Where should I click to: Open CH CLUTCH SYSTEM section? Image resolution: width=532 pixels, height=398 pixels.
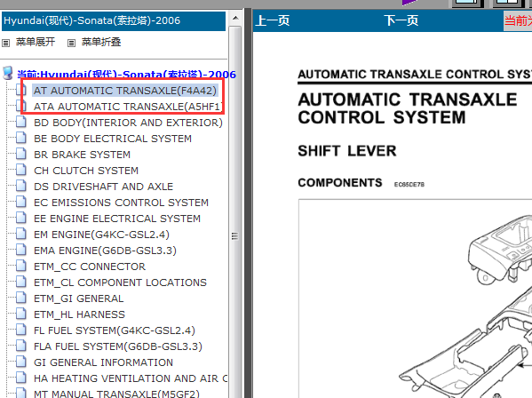point(86,171)
